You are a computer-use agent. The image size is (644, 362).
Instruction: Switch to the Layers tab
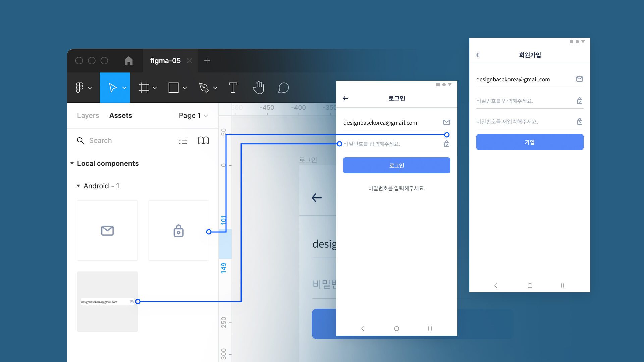[88, 115]
